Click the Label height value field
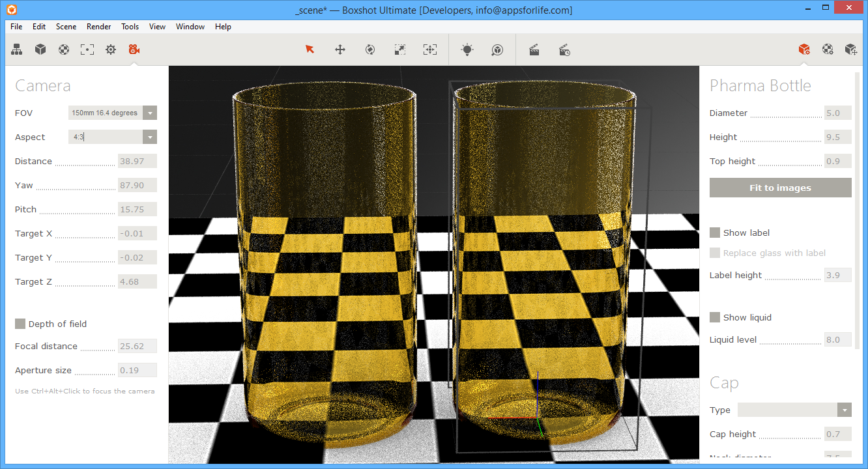The height and width of the screenshot is (469, 868). coord(838,275)
